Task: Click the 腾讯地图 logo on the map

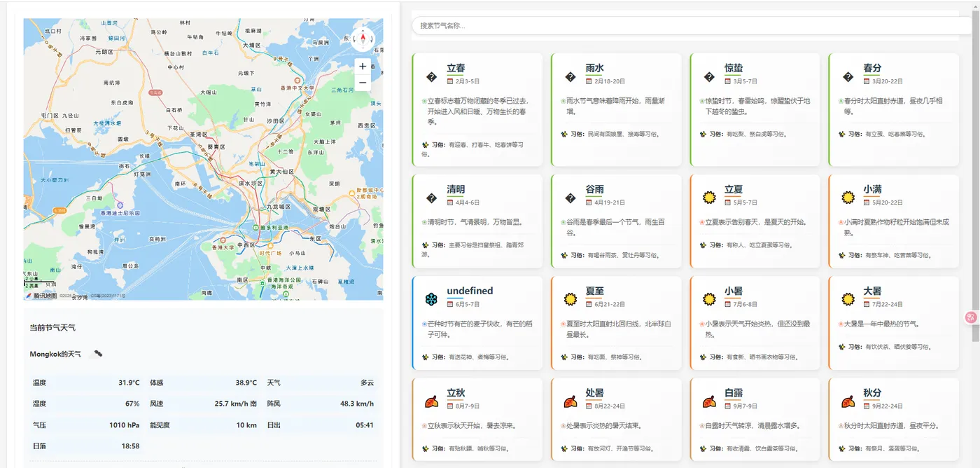Action: click(41, 296)
